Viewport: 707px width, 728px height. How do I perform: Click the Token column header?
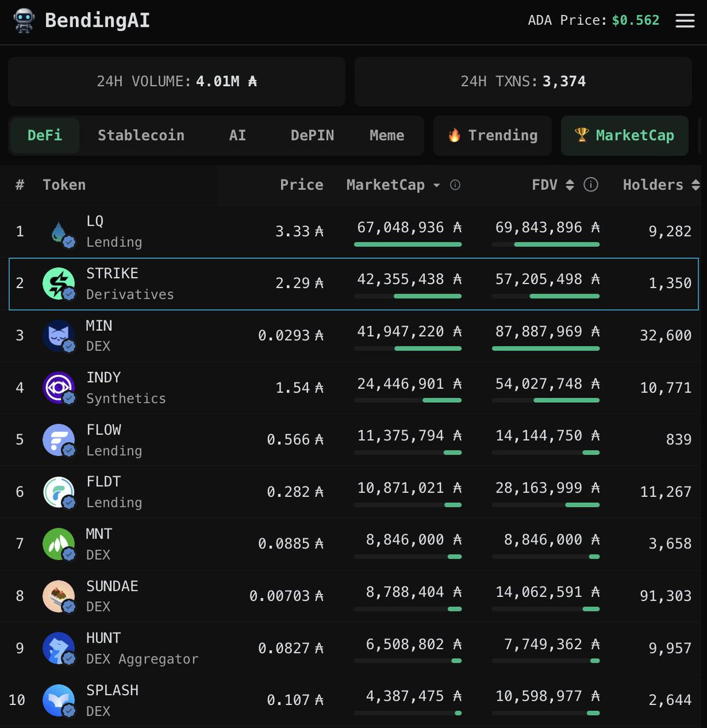tap(64, 185)
